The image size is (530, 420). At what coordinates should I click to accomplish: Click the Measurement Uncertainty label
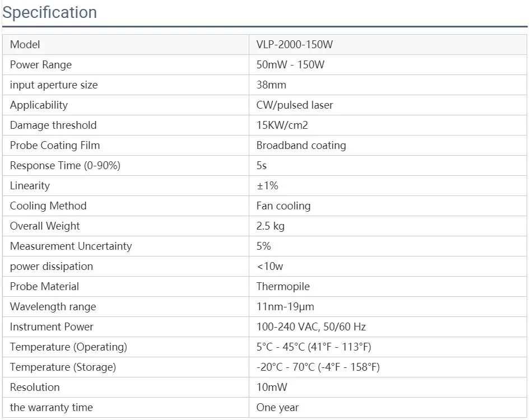point(71,246)
